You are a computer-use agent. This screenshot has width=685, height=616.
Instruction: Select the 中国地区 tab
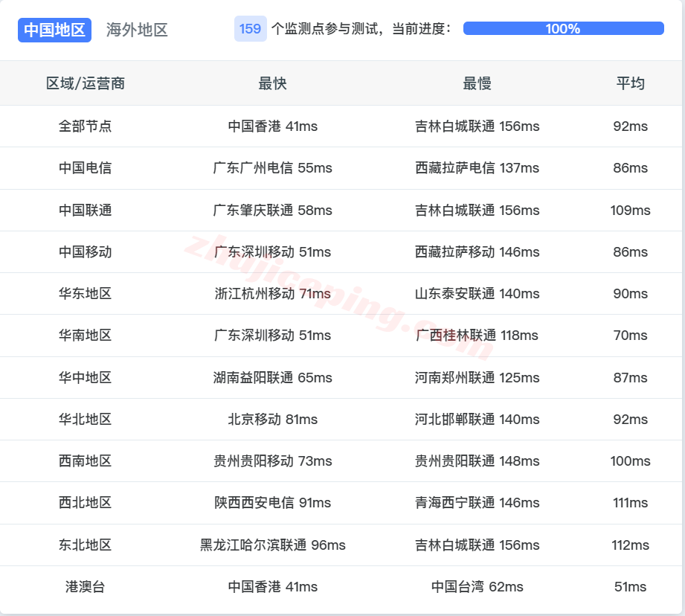[54, 30]
